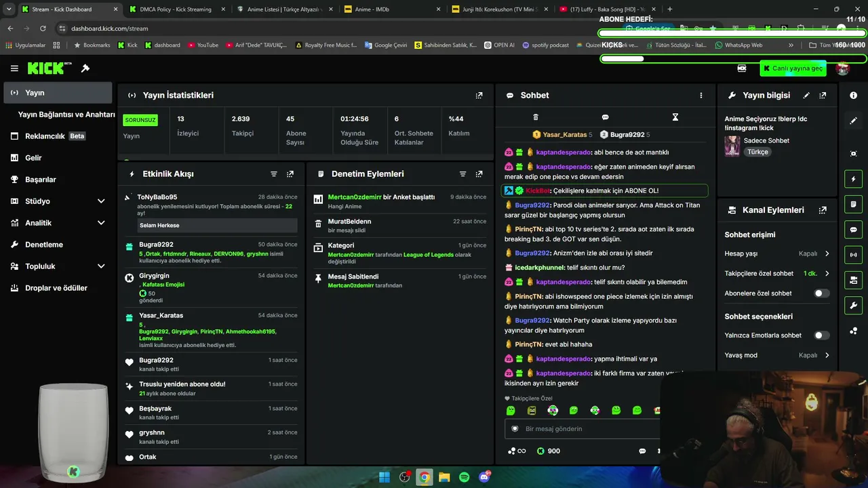Enable Abonelere özel sohbet switch
The height and width of the screenshot is (488, 868).
tap(821, 293)
